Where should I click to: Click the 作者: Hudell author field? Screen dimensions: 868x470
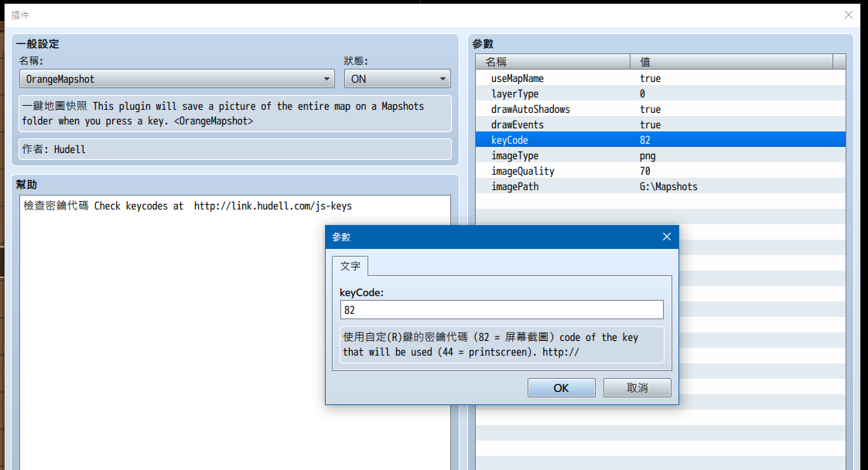pyautogui.click(x=235, y=149)
